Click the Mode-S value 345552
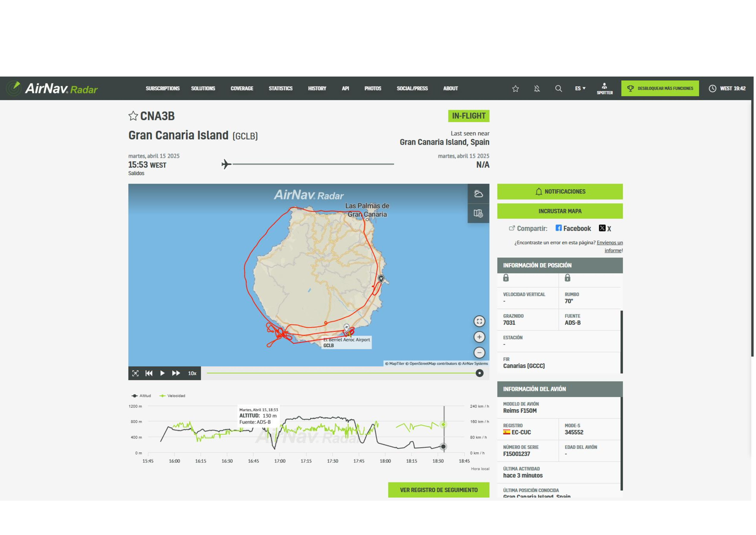The height and width of the screenshot is (535, 756). (x=574, y=433)
